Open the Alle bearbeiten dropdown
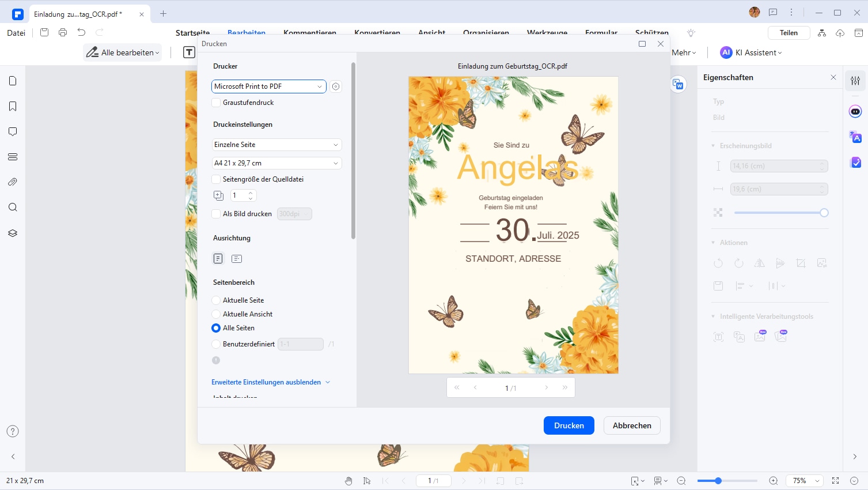Viewport: 868px width, 490px height. coord(123,52)
